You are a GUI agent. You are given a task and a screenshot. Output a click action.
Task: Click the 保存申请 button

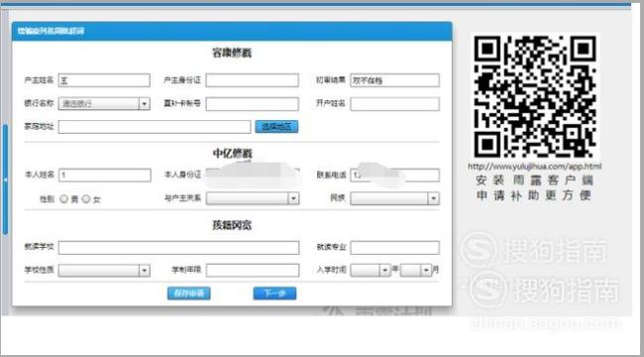(189, 294)
